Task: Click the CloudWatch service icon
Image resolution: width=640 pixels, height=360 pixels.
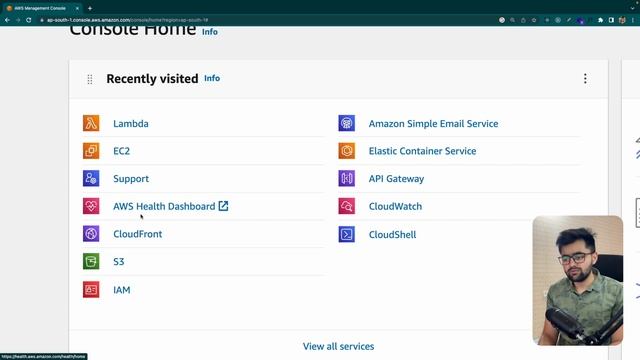Action: tap(347, 206)
